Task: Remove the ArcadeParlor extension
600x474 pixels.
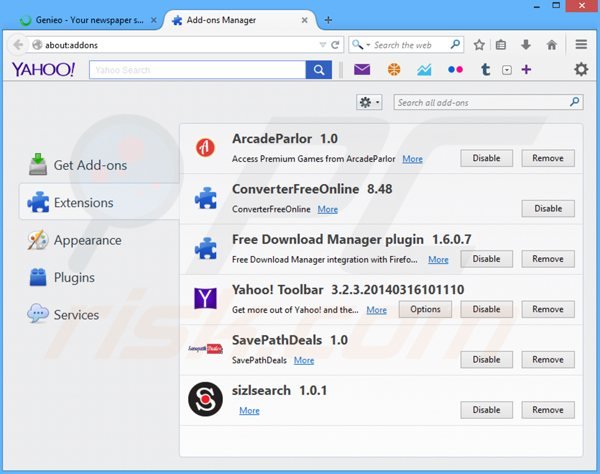Action: 547,158
